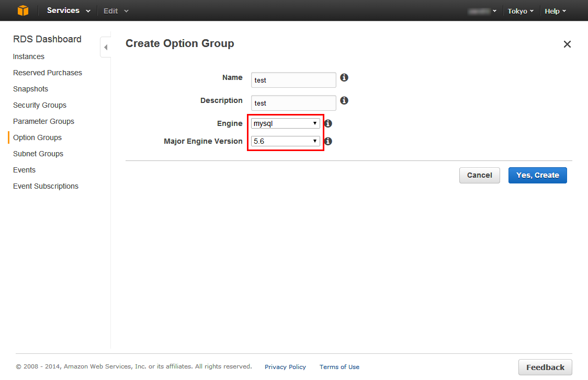This screenshot has height=380, width=588.
Task: Open the Help menu
Action: tap(556, 11)
